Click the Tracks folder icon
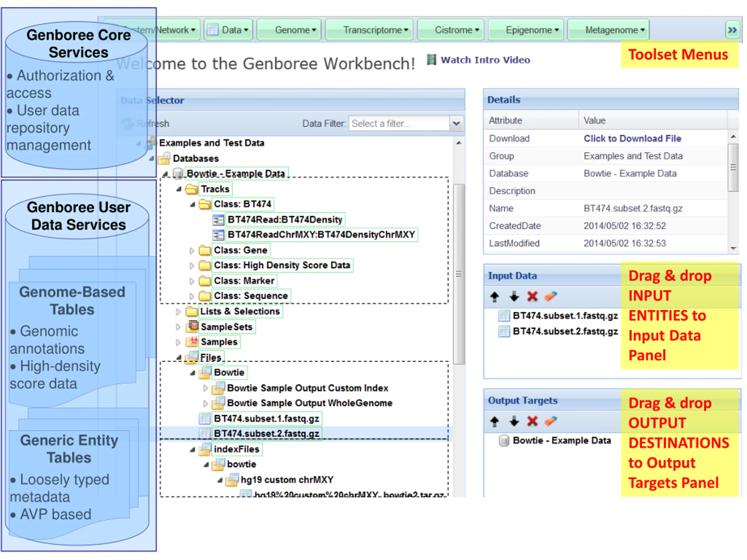 tap(191, 189)
